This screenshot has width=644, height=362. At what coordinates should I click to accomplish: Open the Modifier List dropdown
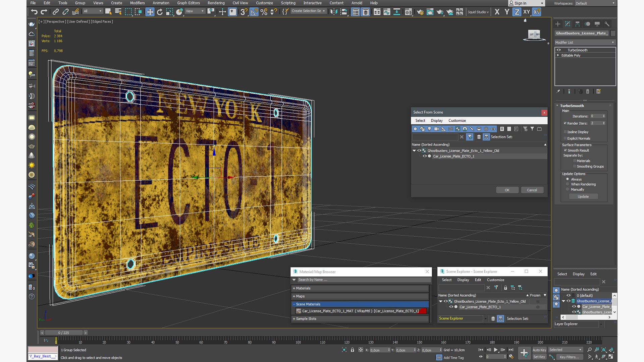(585, 42)
